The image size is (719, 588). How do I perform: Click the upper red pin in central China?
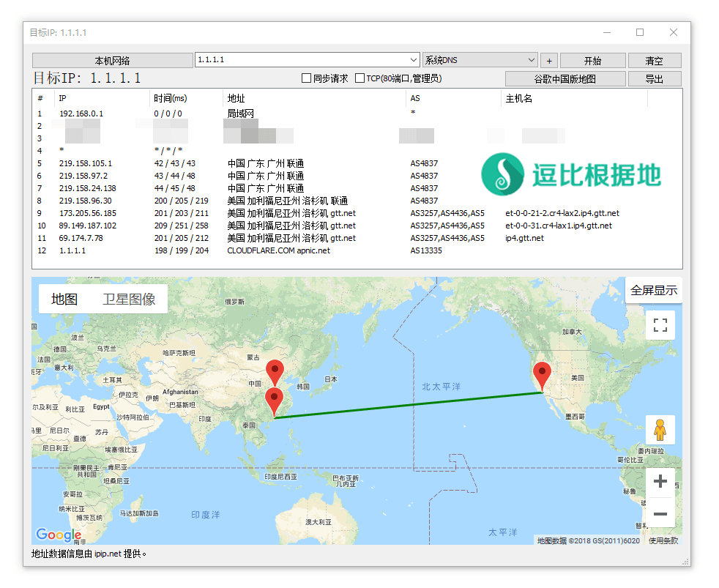275,372
